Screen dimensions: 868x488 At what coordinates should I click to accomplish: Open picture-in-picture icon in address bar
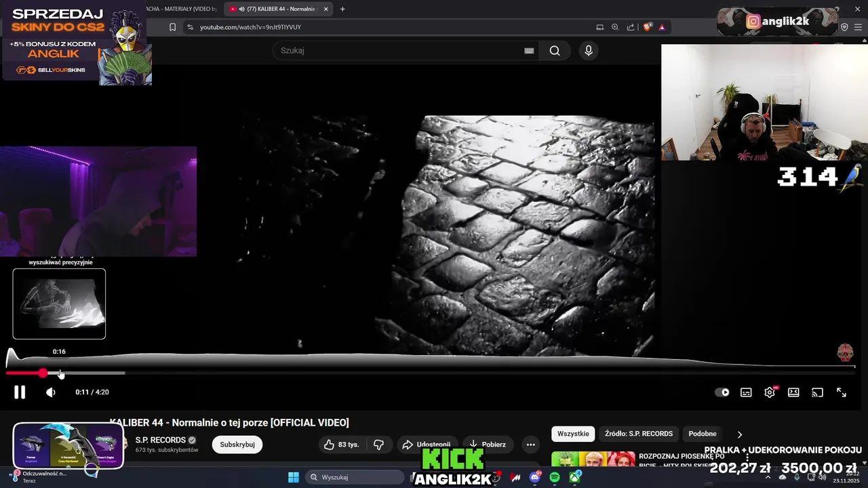click(x=599, y=27)
